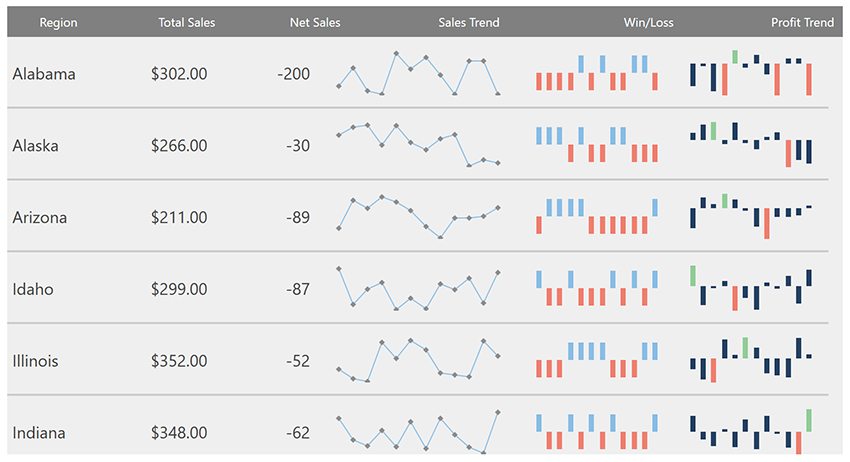This screenshot has width=850, height=462.
Task: Click the Alabama sales trend line sparkline
Action: point(418,74)
